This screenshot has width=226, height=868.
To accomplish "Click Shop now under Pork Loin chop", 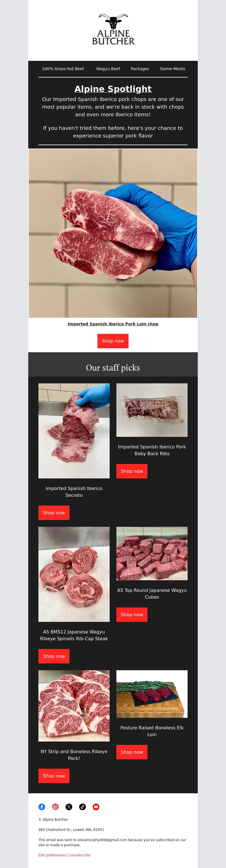I will point(113,341).
